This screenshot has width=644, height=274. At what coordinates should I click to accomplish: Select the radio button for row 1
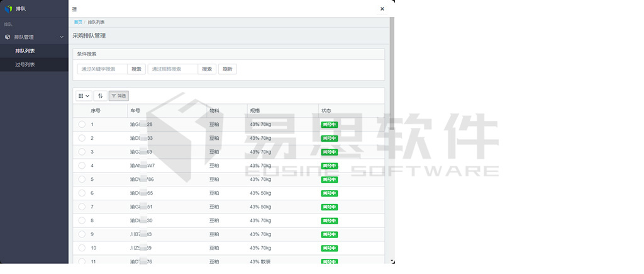point(82,125)
